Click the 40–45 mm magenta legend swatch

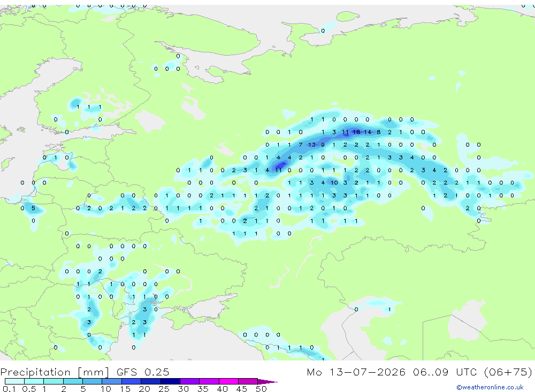(x=228, y=381)
